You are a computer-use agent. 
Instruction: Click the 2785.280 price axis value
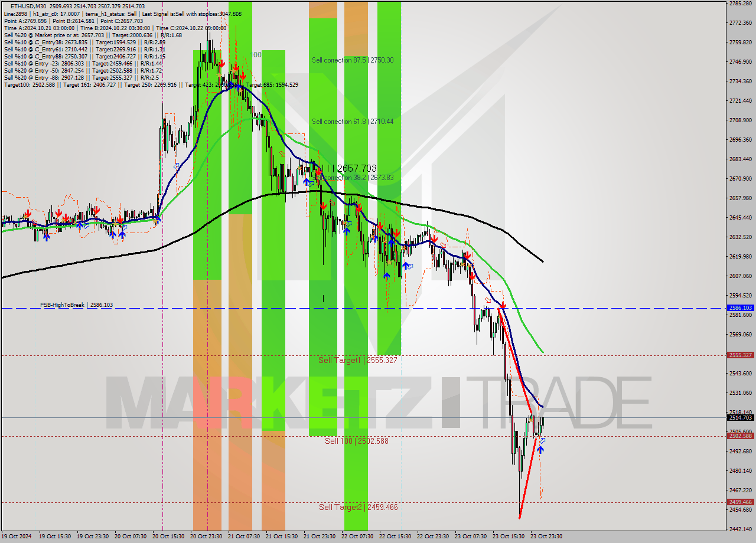(x=741, y=4)
